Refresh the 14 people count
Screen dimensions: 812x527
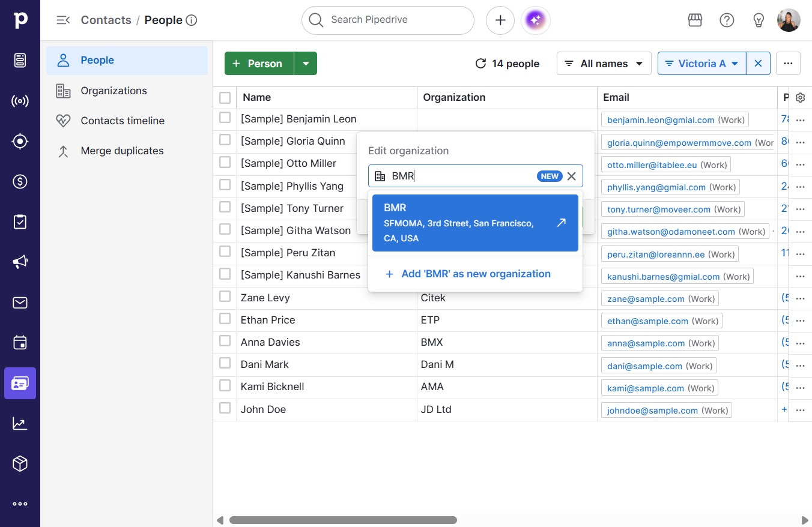480,64
